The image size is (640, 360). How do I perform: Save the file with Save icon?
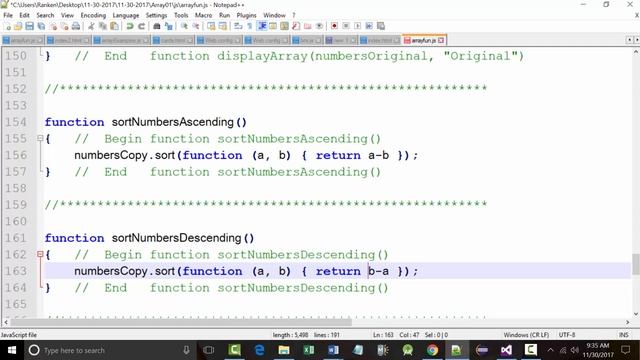(x=29, y=26)
